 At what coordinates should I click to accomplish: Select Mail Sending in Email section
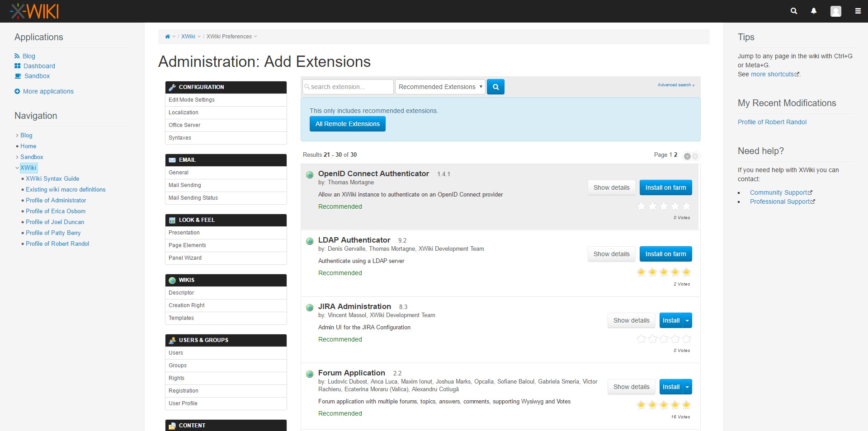point(185,185)
